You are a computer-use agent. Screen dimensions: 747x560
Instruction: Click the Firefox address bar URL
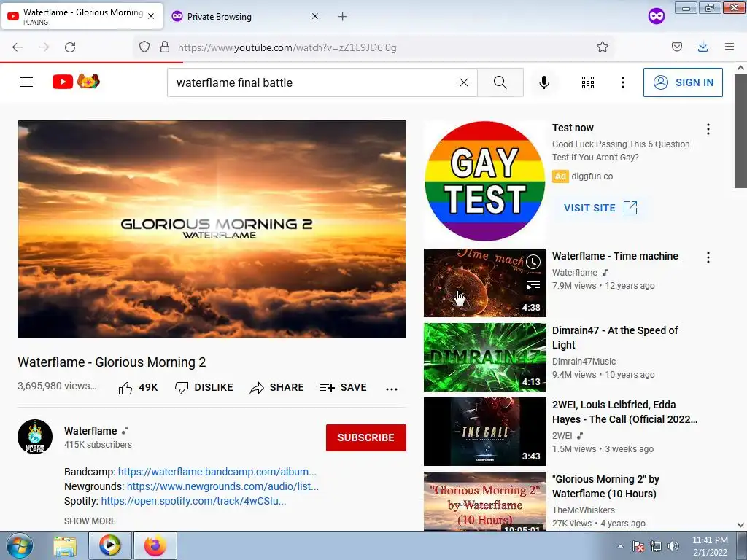point(287,47)
